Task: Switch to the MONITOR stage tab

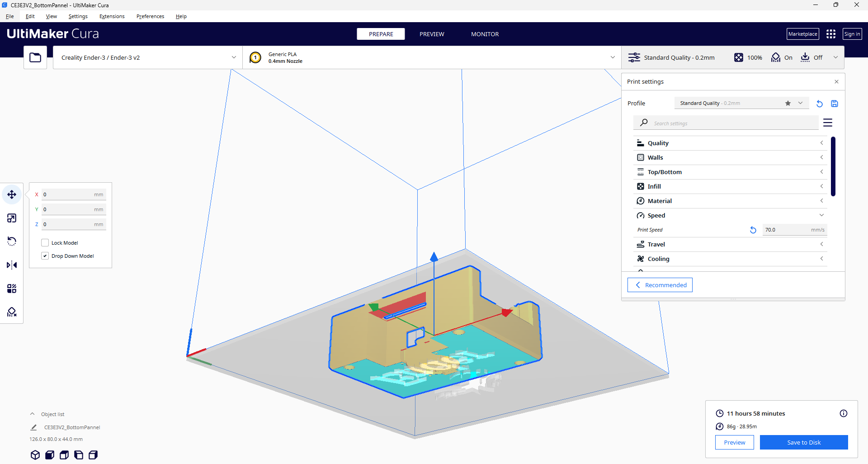Action: coord(485,34)
